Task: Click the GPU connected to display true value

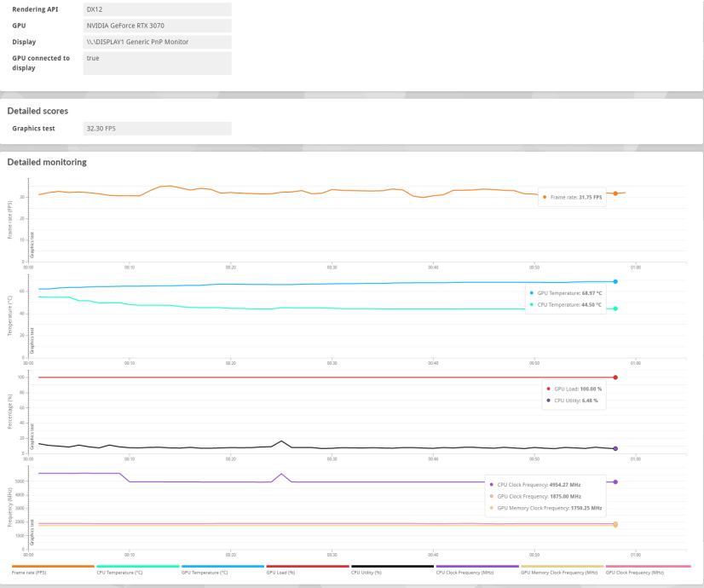Action: [x=158, y=63]
